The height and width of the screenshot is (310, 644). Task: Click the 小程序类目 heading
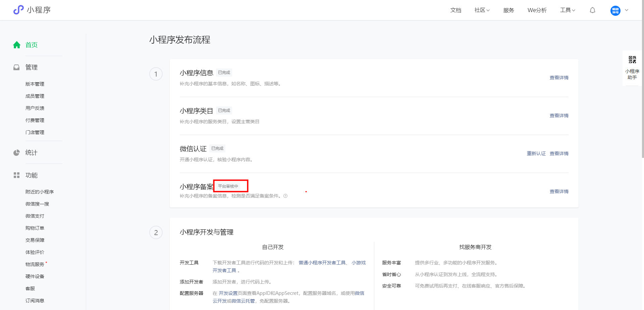197,111
